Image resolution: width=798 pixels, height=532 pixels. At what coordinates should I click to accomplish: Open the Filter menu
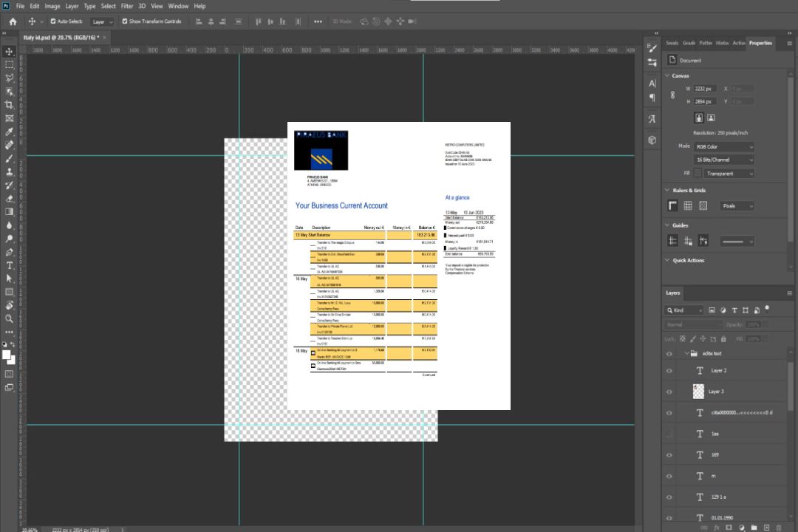coord(127,6)
